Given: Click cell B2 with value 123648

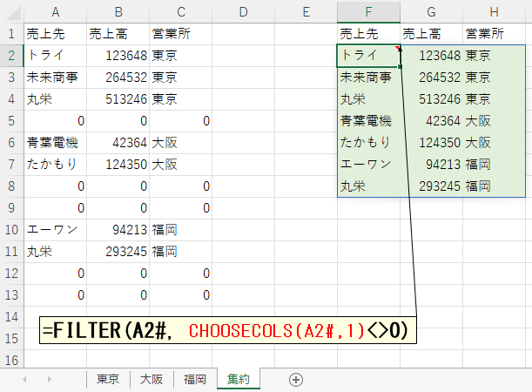Looking at the screenshot, I should (118, 56).
